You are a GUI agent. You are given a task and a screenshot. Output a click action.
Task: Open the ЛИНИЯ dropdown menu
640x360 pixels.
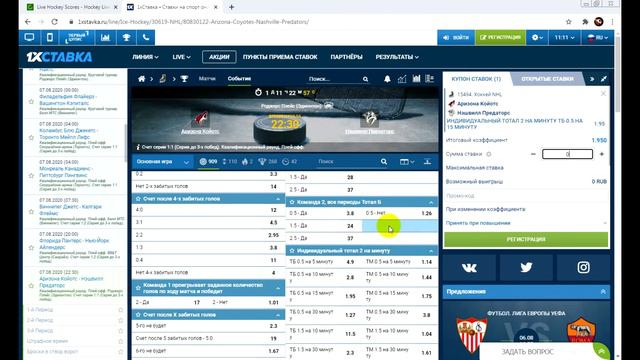pos(145,57)
